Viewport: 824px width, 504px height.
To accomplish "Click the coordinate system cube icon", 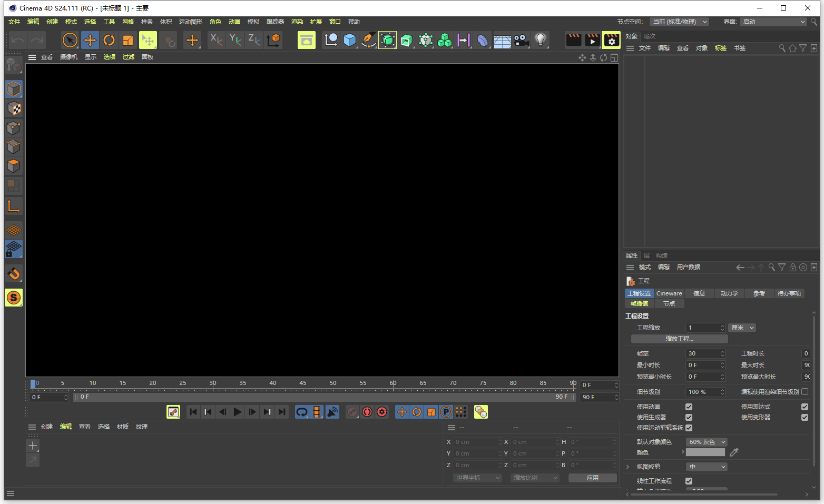I will point(273,40).
